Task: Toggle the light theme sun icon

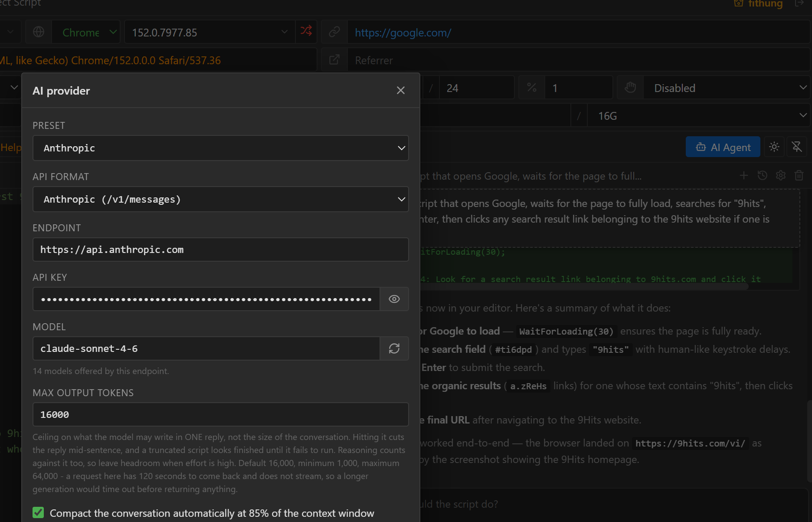Action: pos(774,147)
